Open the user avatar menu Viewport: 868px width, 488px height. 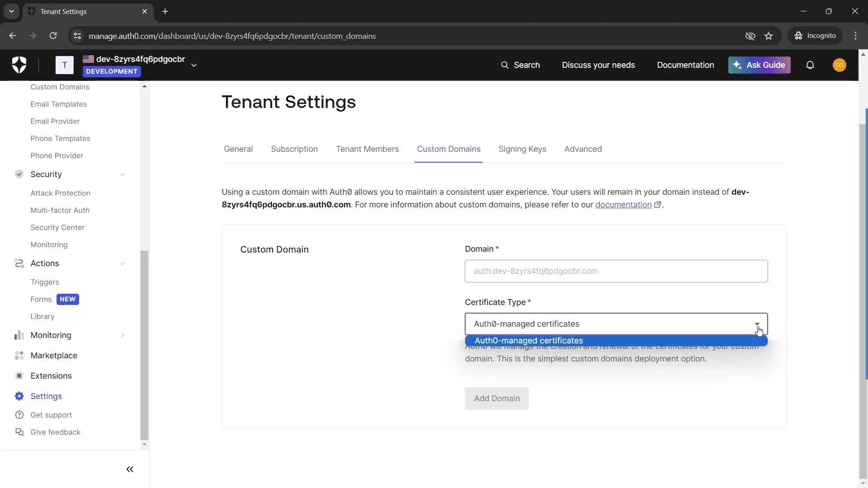point(840,65)
